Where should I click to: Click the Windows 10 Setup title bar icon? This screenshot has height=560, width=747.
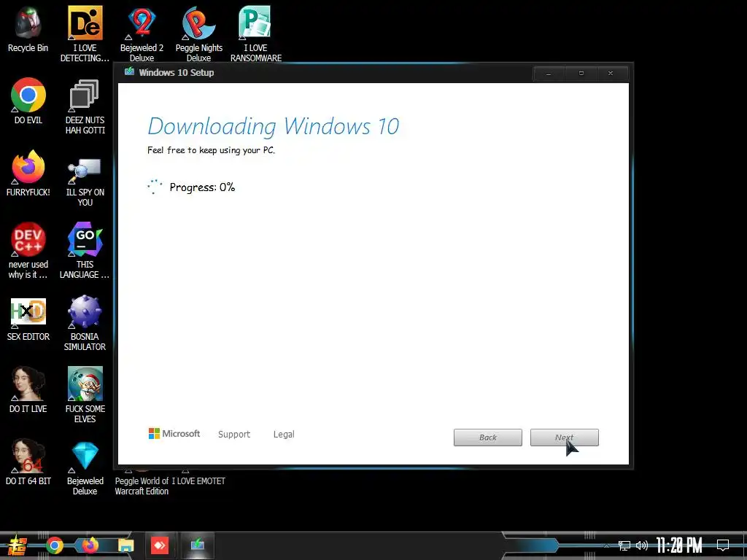tap(129, 72)
